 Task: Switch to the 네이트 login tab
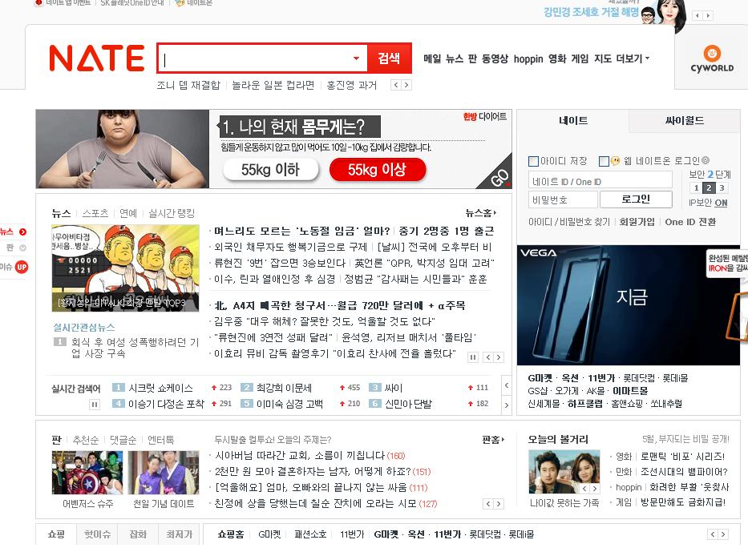[x=573, y=121]
